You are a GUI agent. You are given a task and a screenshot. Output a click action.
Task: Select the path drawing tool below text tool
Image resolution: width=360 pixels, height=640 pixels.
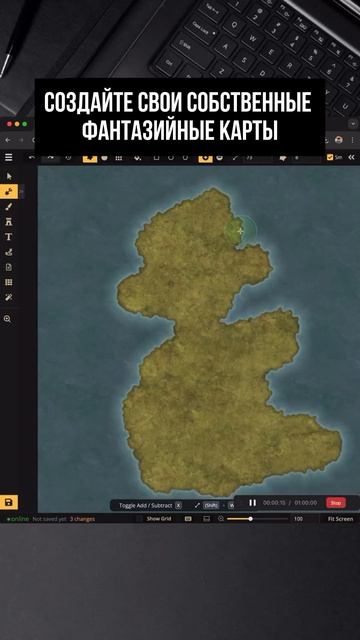(x=9, y=252)
